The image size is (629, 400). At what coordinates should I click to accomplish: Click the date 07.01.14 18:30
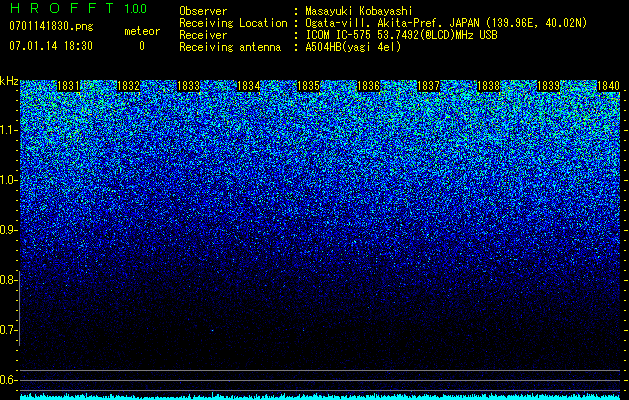51,46
